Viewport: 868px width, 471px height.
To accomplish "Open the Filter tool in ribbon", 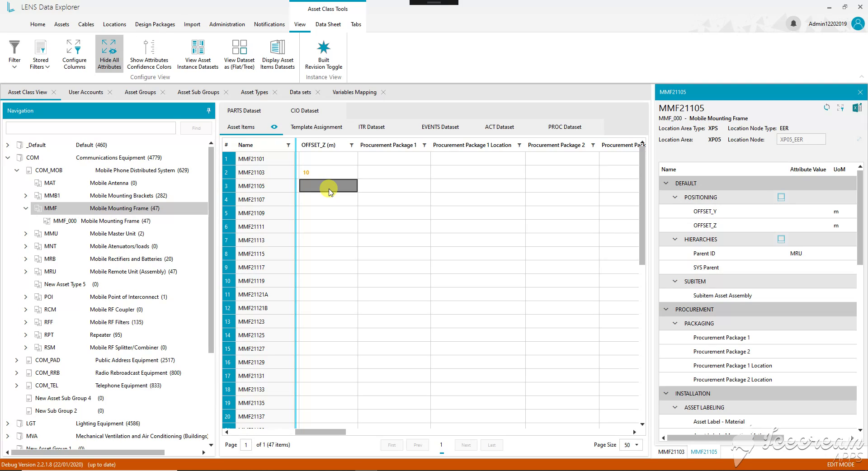I will point(14,54).
